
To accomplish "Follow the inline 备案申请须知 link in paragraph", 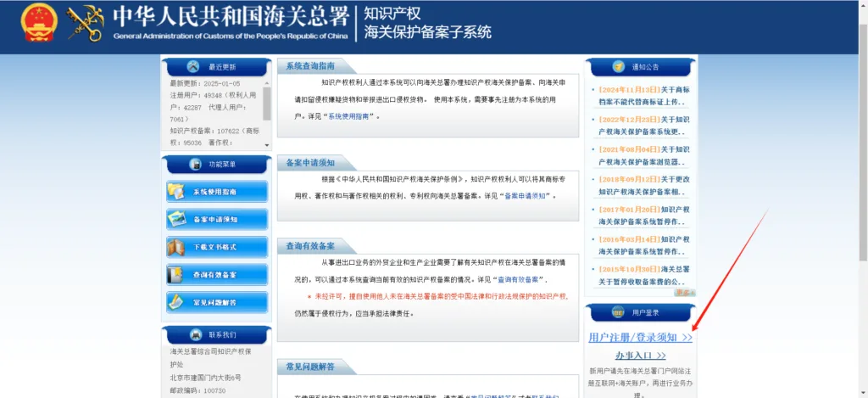I will click(526, 196).
